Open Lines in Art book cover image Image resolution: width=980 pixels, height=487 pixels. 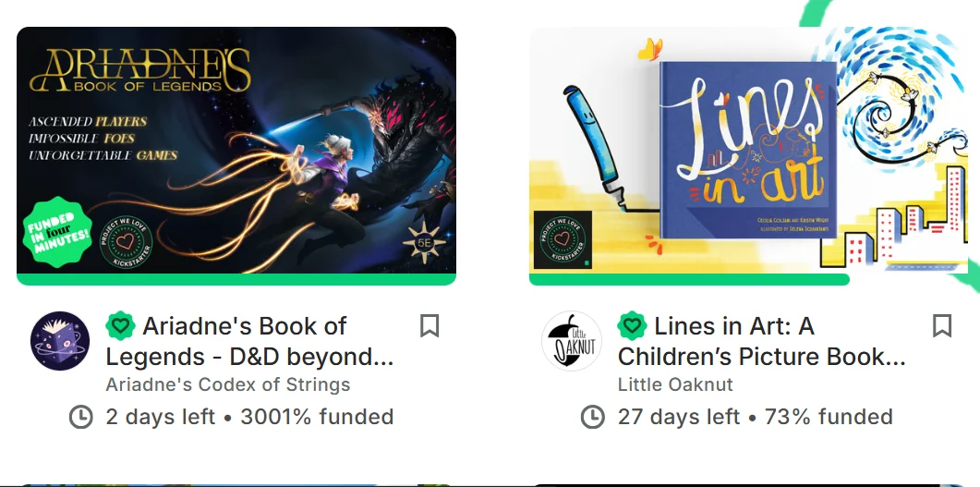pyautogui.click(x=748, y=150)
